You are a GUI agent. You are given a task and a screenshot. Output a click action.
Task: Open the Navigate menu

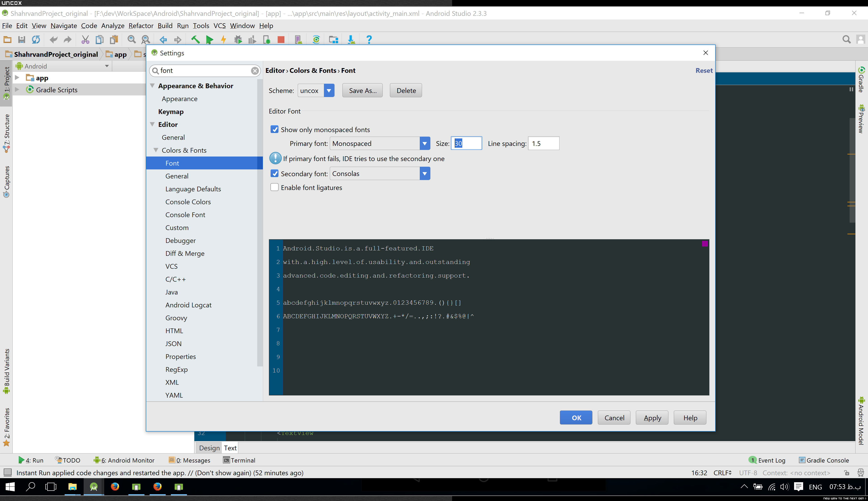point(64,26)
